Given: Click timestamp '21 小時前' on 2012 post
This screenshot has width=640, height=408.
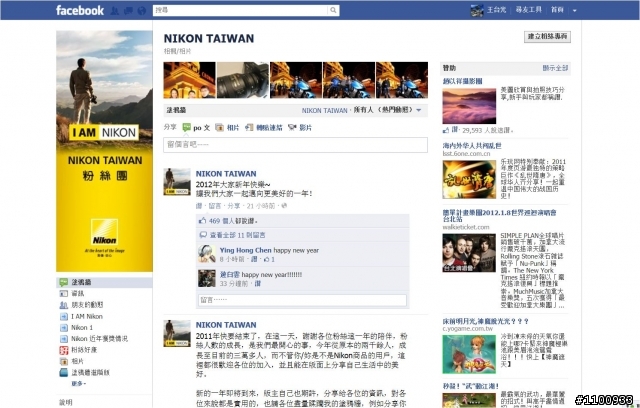Looking at the screenshot, I should (261, 206).
